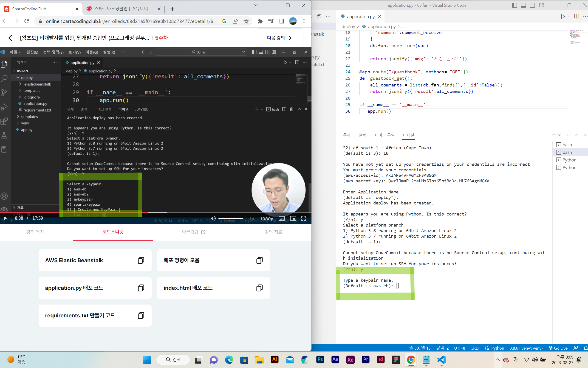
Task: Open Adobe Illustrator from the taskbar
Action: (275, 359)
